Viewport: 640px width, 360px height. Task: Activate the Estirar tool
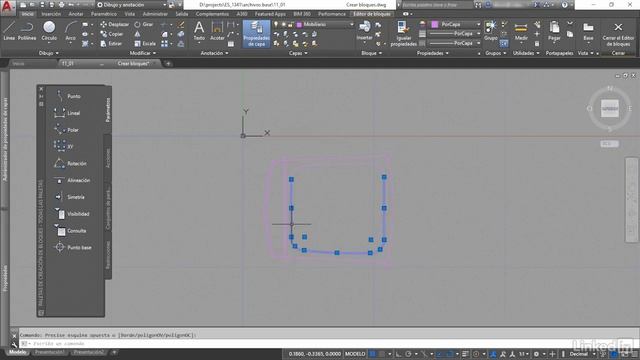[x=111, y=44]
